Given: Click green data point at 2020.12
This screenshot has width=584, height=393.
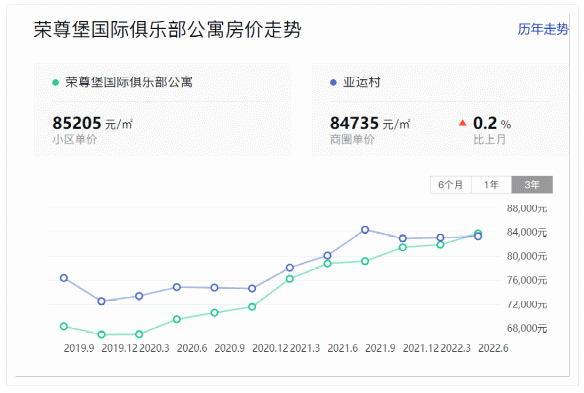Looking at the screenshot, I should 252,307.
